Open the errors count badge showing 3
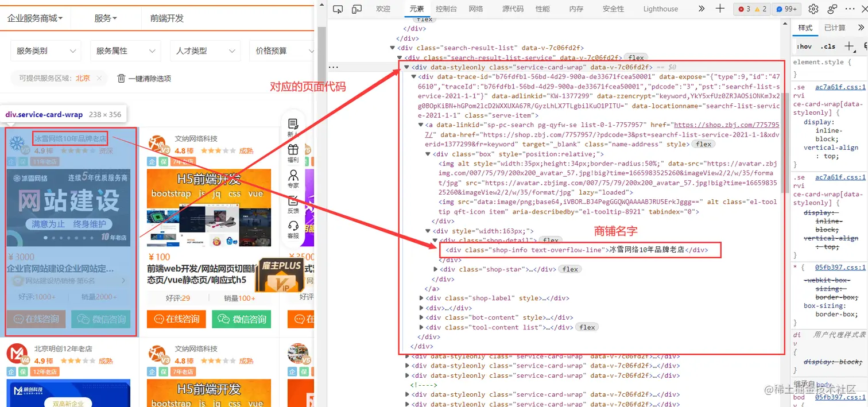This screenshot has width=868, height=407. pos(745,9)
